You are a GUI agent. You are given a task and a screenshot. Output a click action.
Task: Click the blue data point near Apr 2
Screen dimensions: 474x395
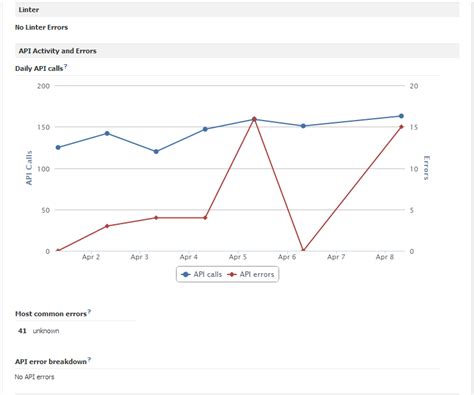point(107,133)
